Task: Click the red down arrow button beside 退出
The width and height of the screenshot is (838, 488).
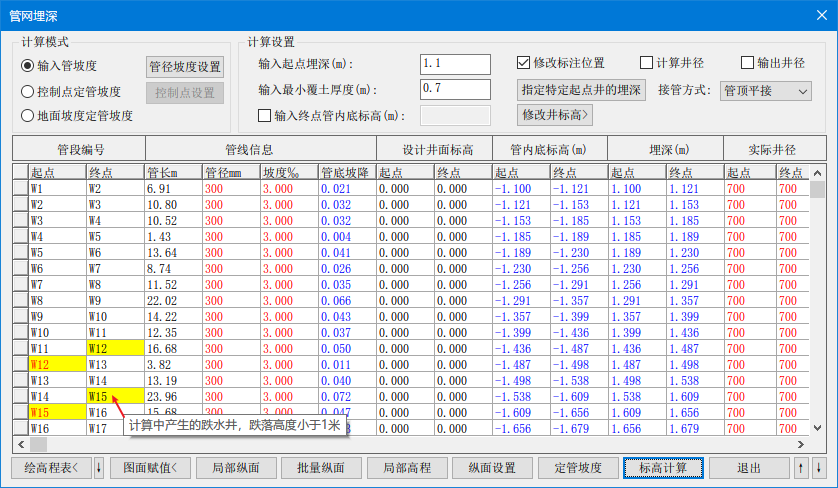Action: coord(817,468)
